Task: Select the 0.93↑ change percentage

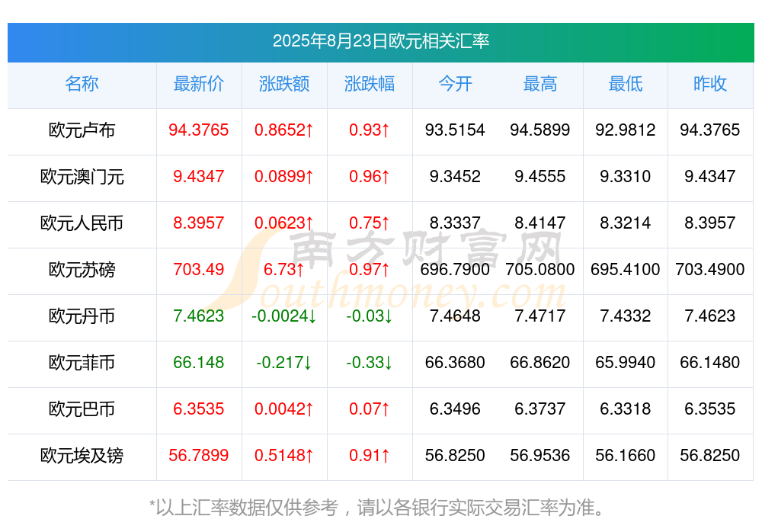Action: [x=370, y=130]
